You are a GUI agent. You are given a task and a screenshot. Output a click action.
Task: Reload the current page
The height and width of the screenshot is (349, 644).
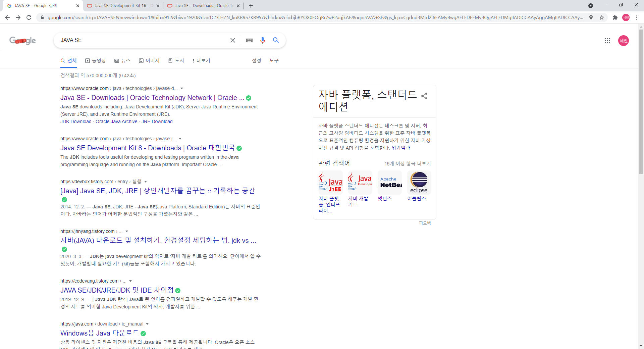[29, 17]
